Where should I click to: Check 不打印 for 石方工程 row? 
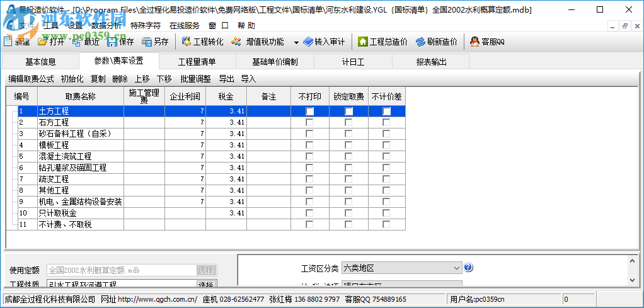309,122
